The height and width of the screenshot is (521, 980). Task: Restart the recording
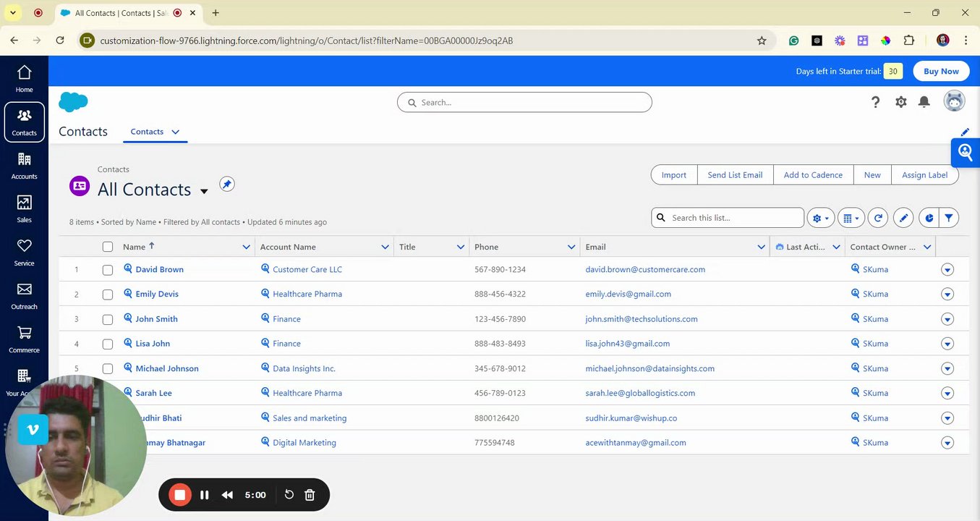[289, 495]
